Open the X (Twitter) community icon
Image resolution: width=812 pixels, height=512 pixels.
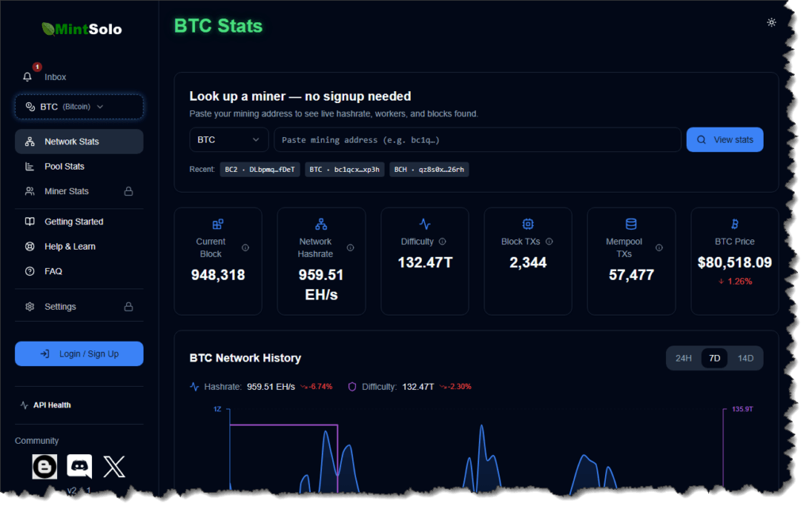(x=114, y=467)
